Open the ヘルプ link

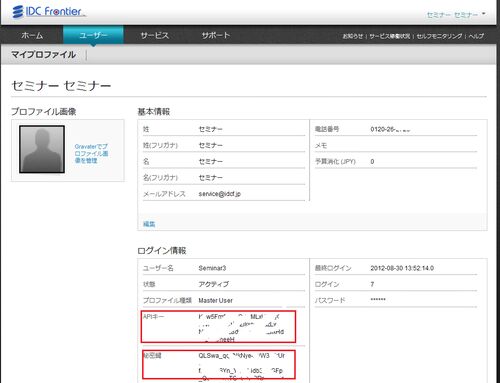[x=476, y=36]
